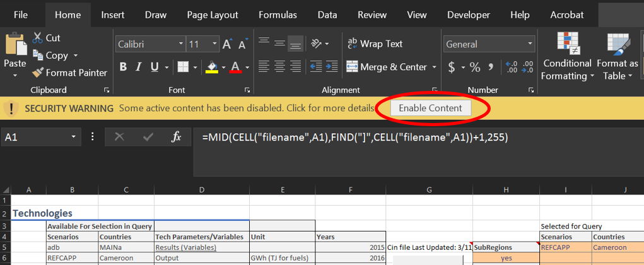
Task: Apply Percent Style number format
Action: click(x=475, y=67)
